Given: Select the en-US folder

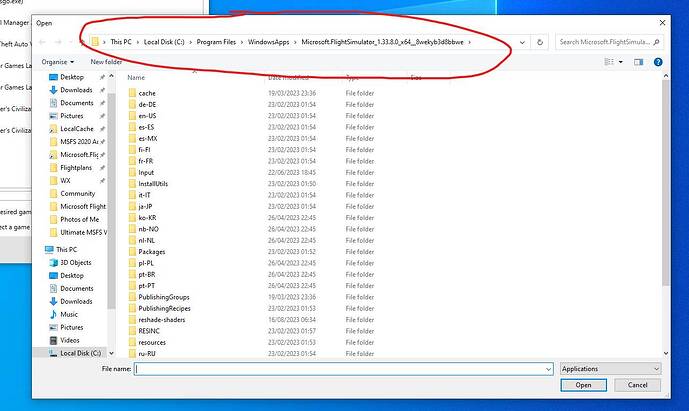Looking at the screenshot, I should tap(147, 116).
